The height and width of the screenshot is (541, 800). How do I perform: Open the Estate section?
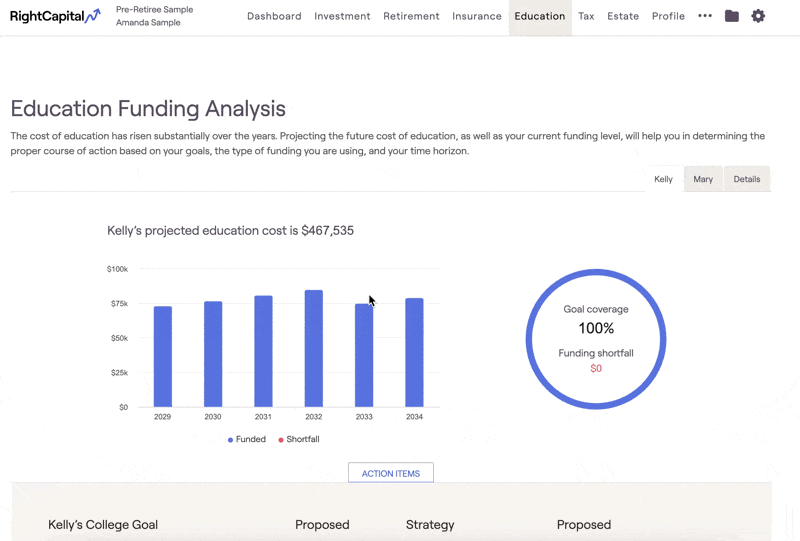pos(623,16)
